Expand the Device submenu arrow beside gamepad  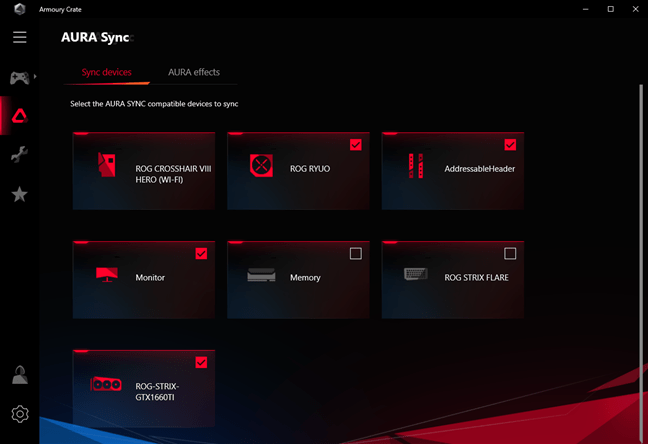tap(35, 76)
